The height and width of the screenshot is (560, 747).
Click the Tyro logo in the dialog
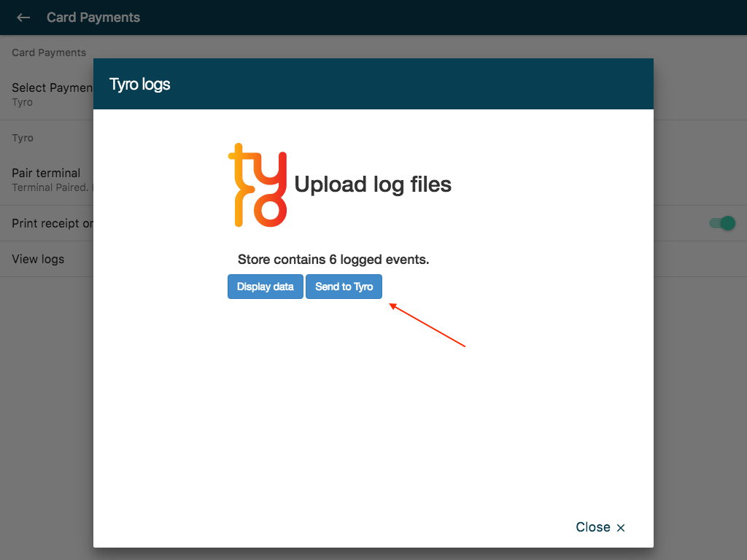pos(258,185)
